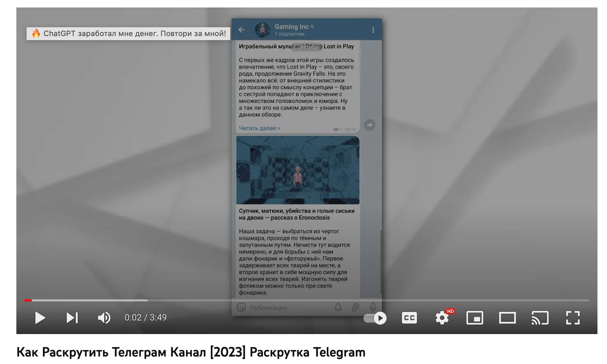Open the Eronoctosis post image

298,170
